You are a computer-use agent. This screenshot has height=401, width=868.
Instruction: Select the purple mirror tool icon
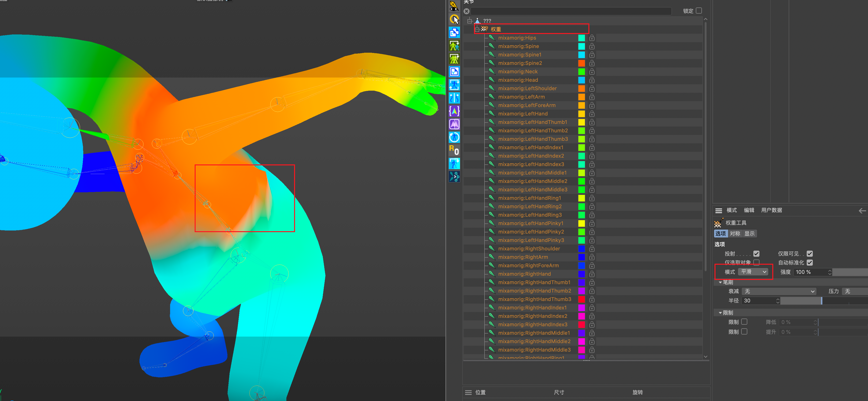click(x=454, y=124)
